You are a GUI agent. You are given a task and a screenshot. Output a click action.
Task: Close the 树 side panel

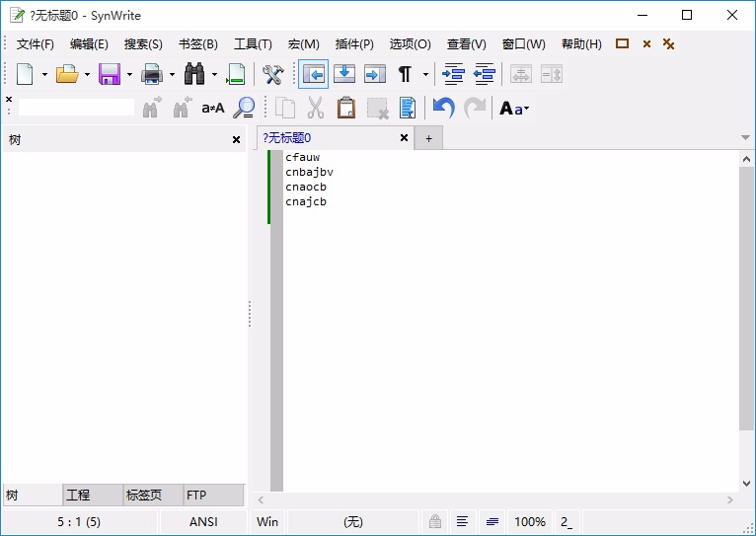point(236,140)
